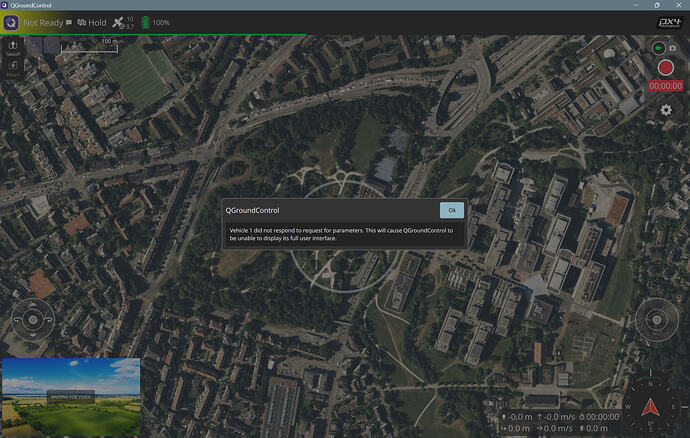690x438 pixels.
Task: Select the Return tool below Takeoff
Action: [13, 69]
